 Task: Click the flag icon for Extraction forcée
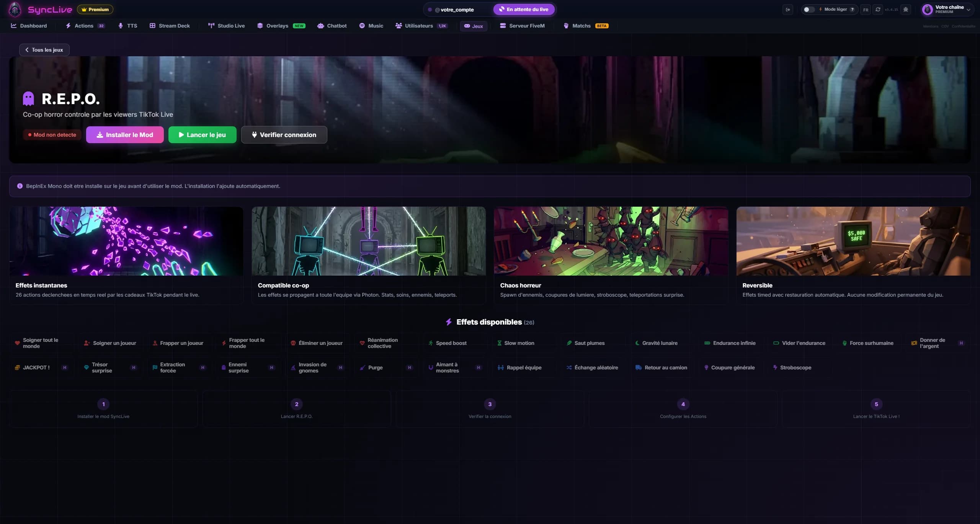coord(155,367)
